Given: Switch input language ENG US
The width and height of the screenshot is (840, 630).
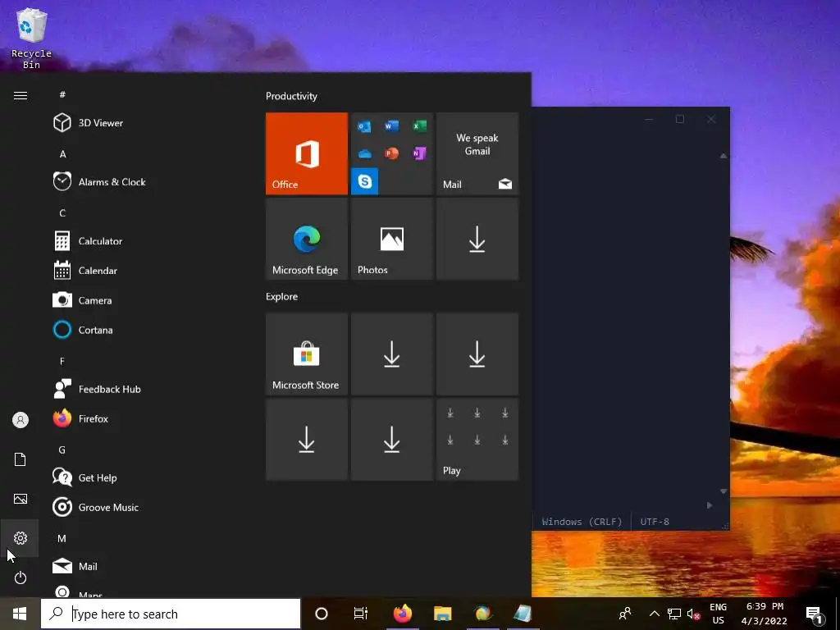Looking at the screenshot, I should pyautogui.click(x=719, y=614).
